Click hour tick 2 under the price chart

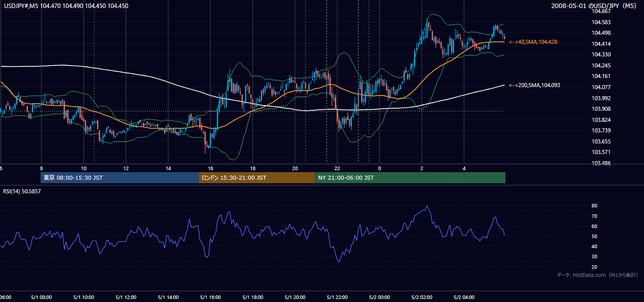point(422,168)
